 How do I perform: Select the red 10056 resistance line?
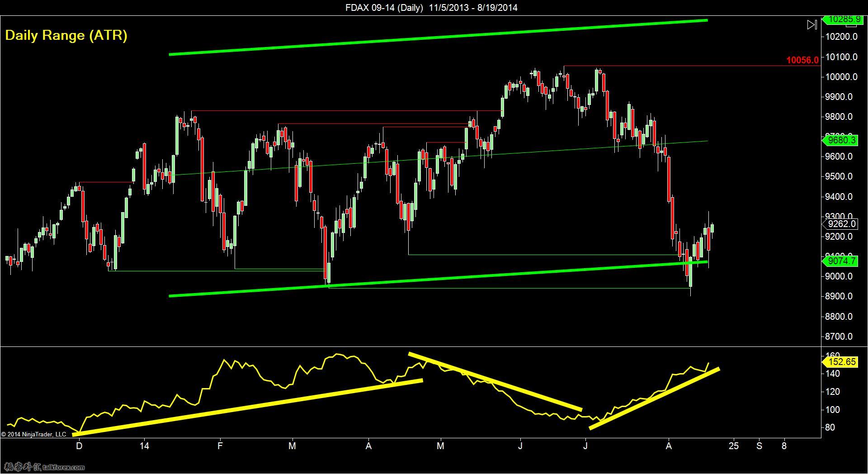click(x=692, y=66)
